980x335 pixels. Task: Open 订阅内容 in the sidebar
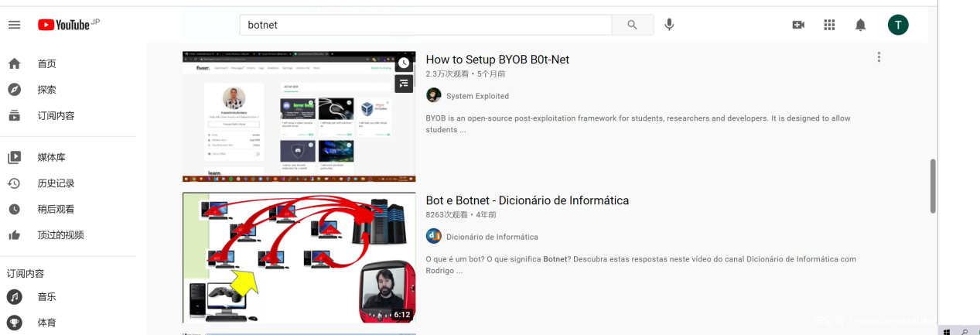click(x=56, y=116)
